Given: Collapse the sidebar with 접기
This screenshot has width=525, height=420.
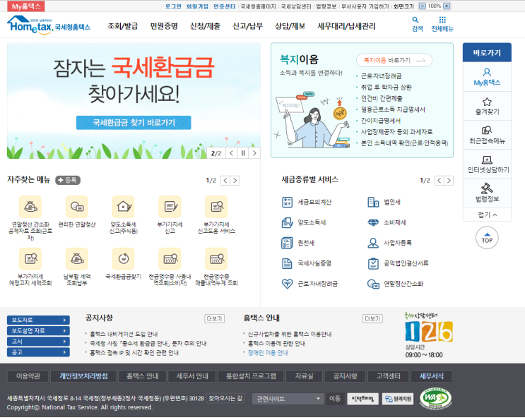Looking at the screenshot, I should point(487,215).
